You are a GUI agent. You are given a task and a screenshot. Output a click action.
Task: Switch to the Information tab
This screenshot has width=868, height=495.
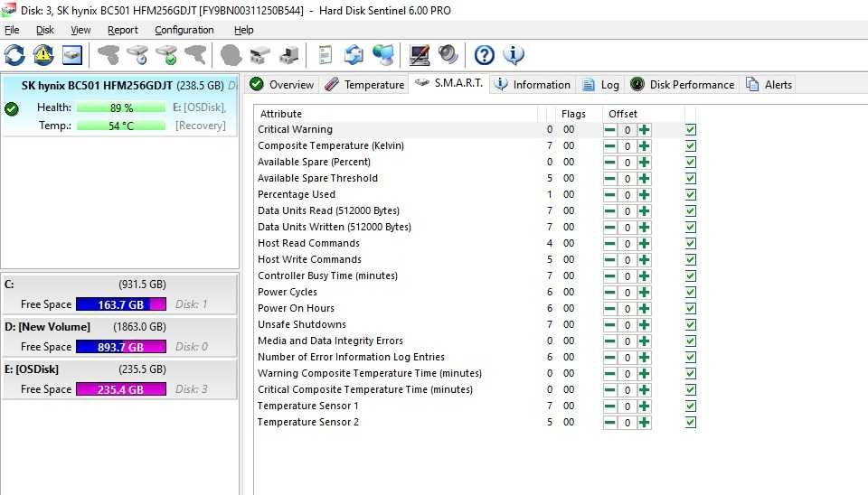click(x=532, y=85)
